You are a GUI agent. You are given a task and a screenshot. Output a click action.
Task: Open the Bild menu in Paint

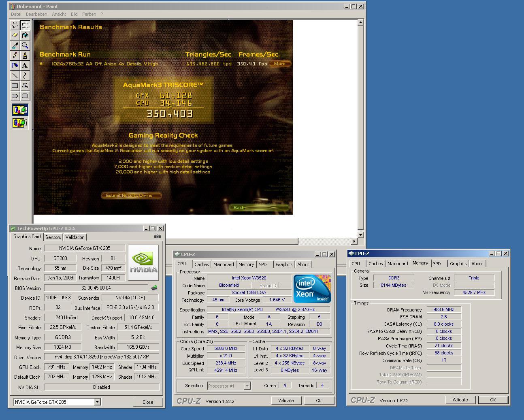[74, 14]
